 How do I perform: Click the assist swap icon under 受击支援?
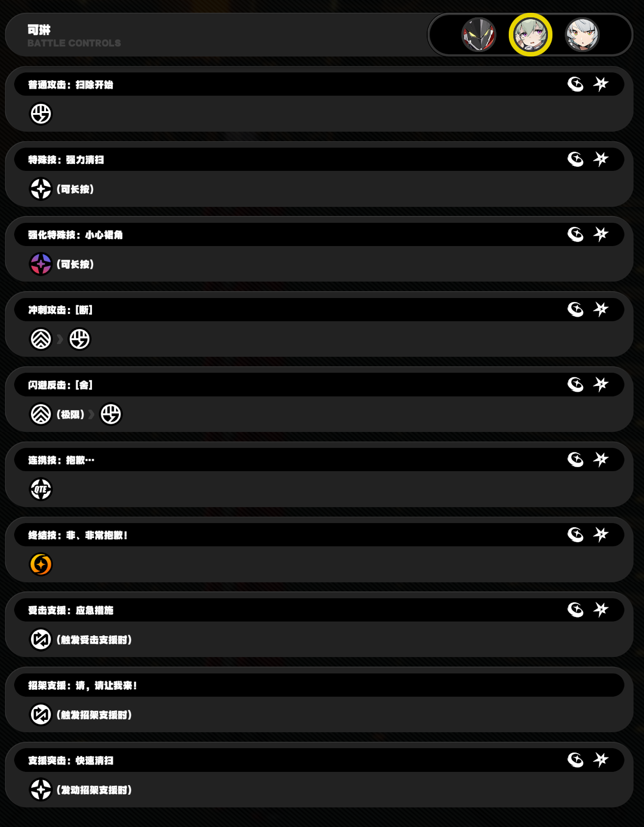tap(41, 639)
